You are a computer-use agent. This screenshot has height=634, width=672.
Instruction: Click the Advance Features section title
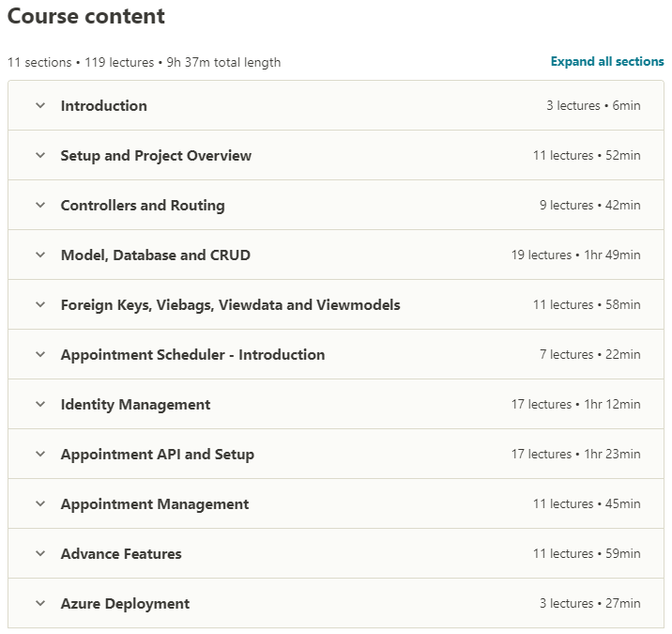coord(122,554)
